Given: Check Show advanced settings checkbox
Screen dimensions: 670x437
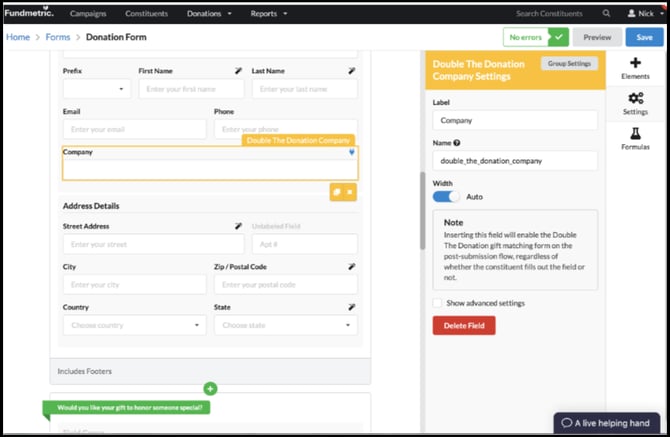Looking at the screenshot, I should click(x=437, y=303).
